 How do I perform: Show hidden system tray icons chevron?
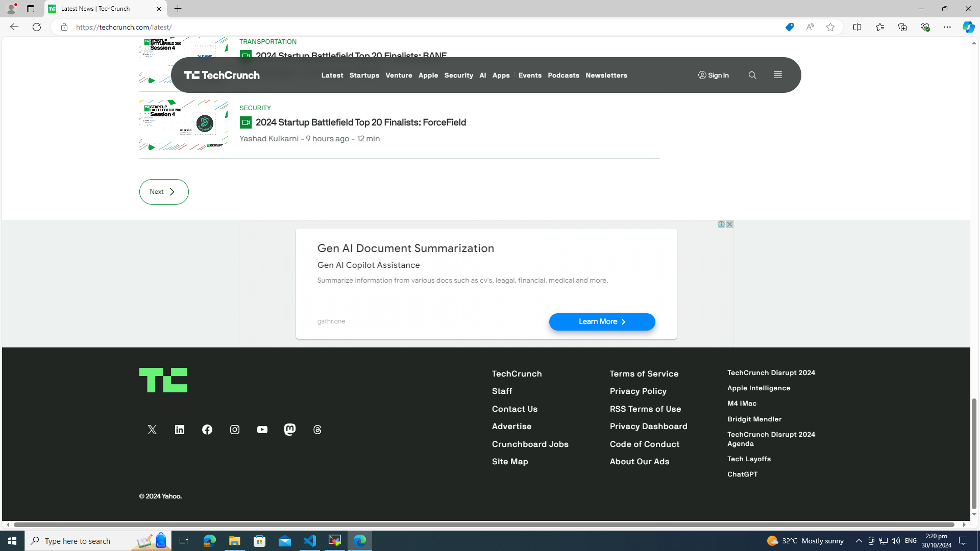point(859,541)
